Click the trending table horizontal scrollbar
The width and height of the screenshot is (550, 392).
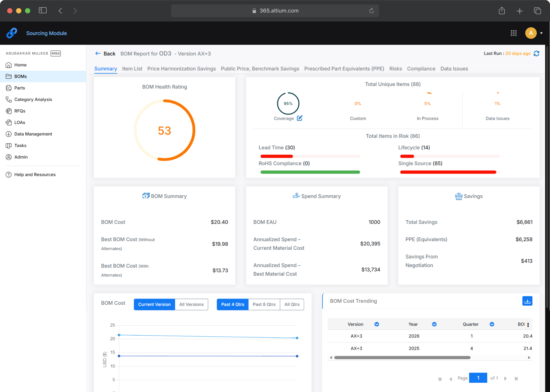click(x=402, y=358)
